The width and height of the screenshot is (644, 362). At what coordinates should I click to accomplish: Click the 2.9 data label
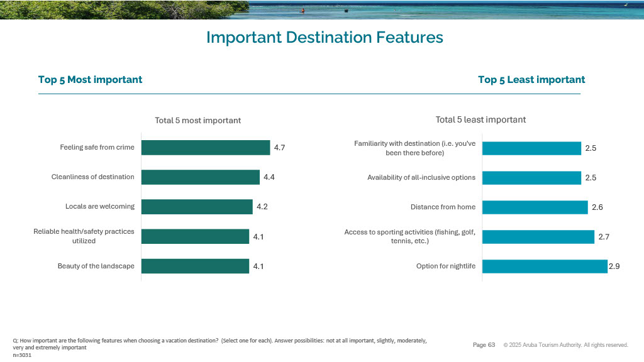[614, 267]
